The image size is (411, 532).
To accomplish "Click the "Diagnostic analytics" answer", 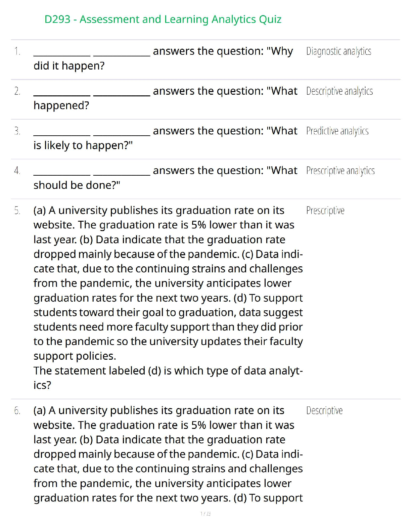I will pyautogui.click(x=338, y=51).
